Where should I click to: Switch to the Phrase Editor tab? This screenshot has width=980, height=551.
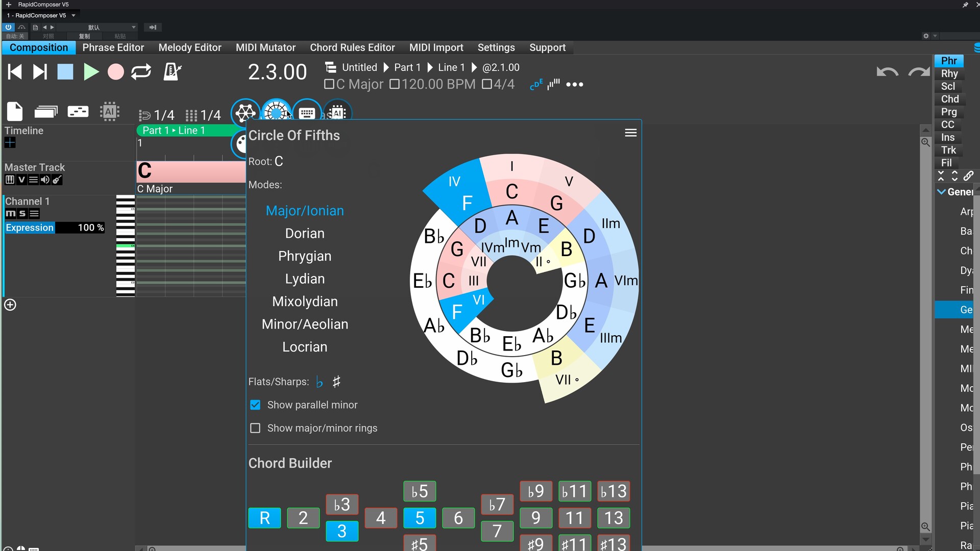click(x=112, y=47)
